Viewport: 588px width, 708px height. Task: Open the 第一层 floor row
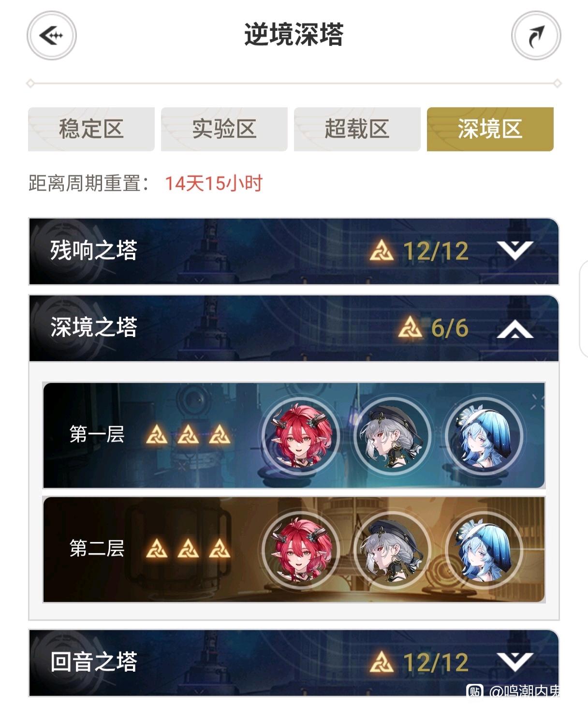294,435
